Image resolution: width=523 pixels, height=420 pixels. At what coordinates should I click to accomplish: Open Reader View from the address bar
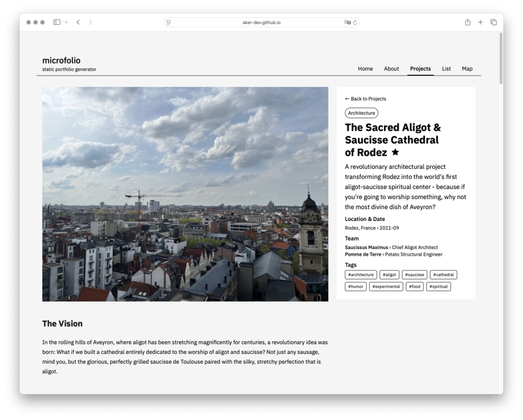[168, 22]
